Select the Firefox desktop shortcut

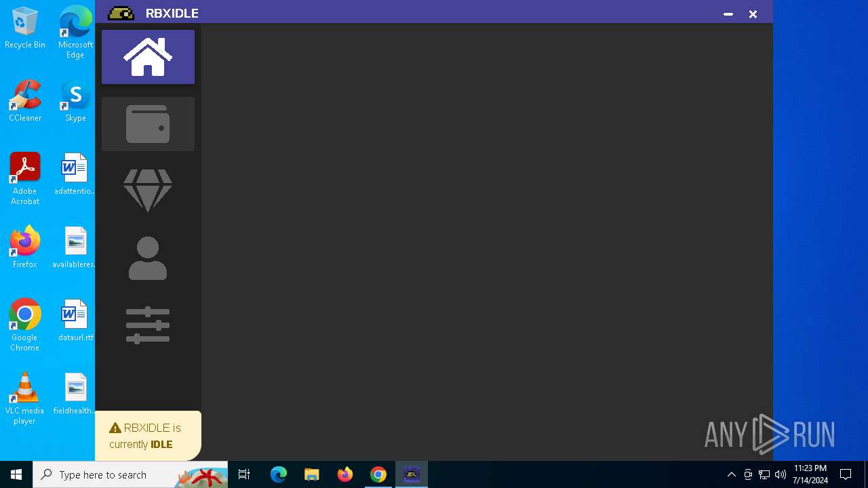25,248
